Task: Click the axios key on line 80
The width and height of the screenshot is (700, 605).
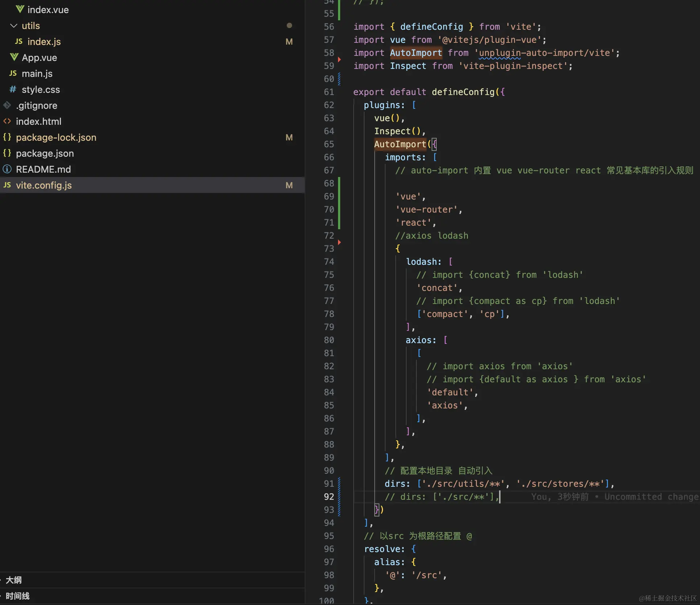Action: [419, 340]
